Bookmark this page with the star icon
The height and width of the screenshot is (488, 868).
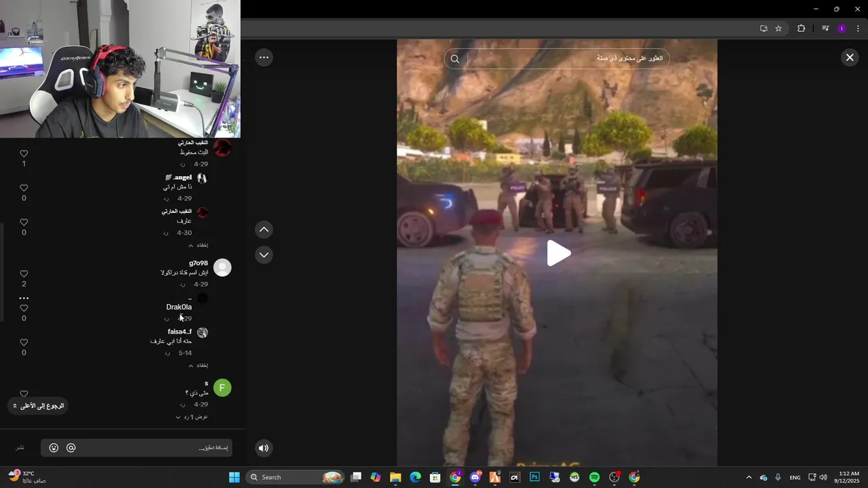tap(778, 28)
